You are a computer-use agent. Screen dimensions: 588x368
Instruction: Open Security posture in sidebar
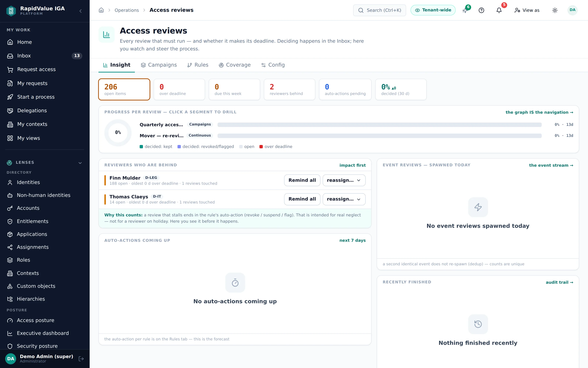pos(45,346)
